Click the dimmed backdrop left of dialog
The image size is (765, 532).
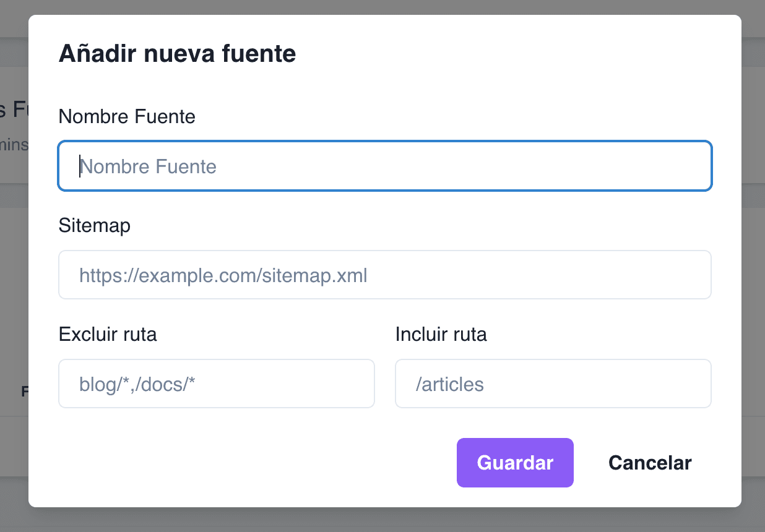tap(12, 266)
